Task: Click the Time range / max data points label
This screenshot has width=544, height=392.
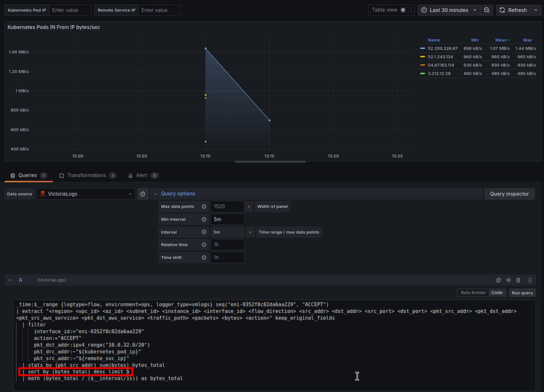Action: coord(288,232)
